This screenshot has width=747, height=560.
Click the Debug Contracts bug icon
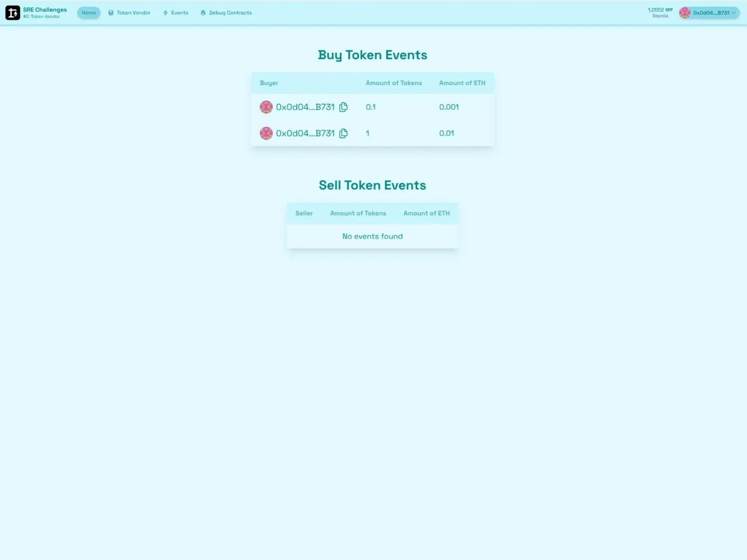tap(203, 13)
